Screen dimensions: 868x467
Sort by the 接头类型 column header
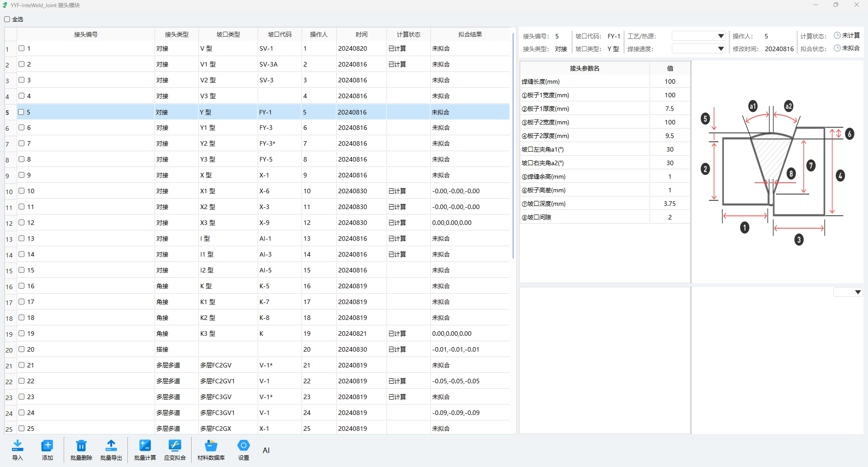point(176,34)
